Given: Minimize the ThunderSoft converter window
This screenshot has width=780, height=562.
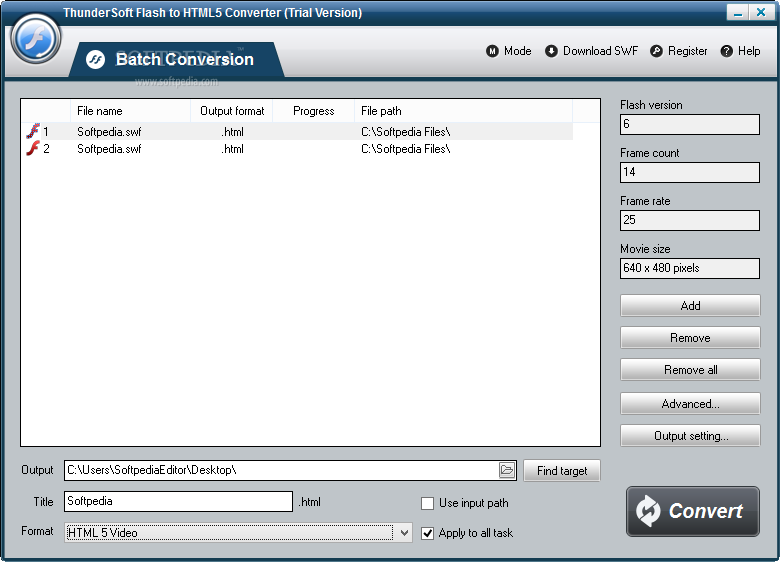Looking at the screenshot, I should [x=738, y=12].
